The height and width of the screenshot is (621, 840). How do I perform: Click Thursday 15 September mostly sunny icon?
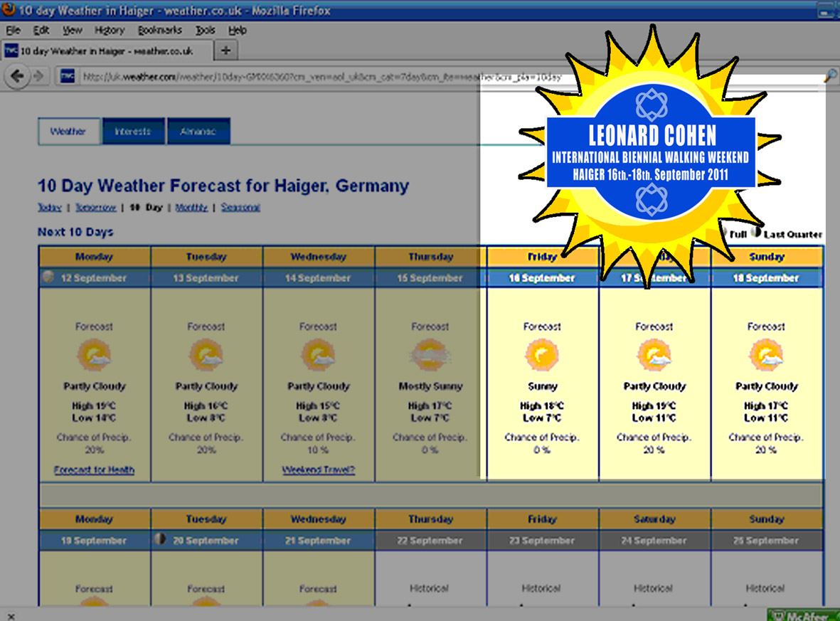point(430,355)
